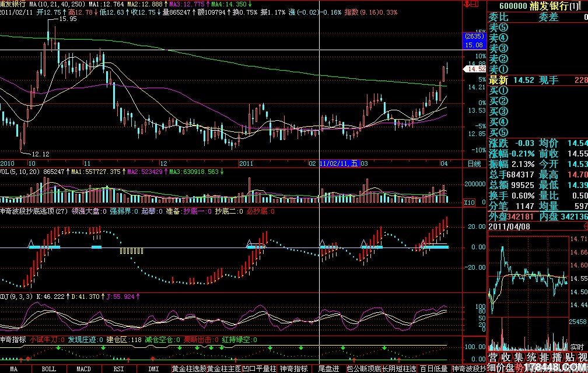Click the KDJ(9,3,3) indicator label
Image resolution: width=588 pixels, height=373 pixels.
point(16,297)
